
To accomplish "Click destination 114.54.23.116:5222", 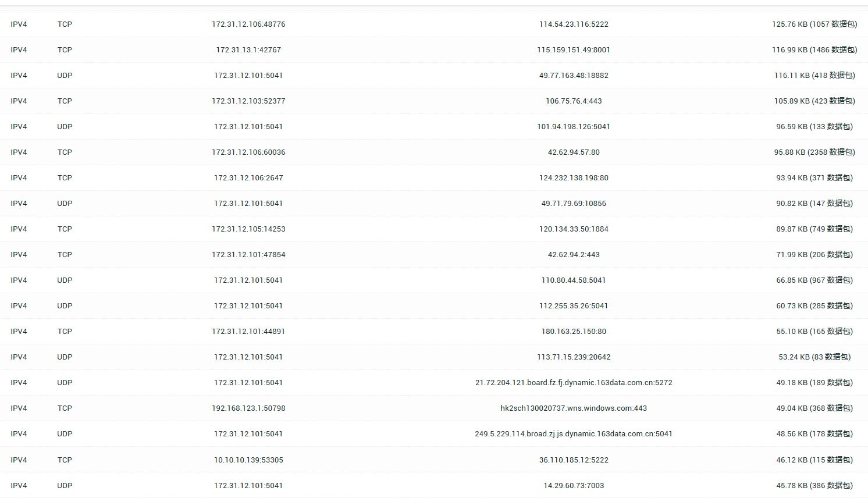I will pos(574,24).
